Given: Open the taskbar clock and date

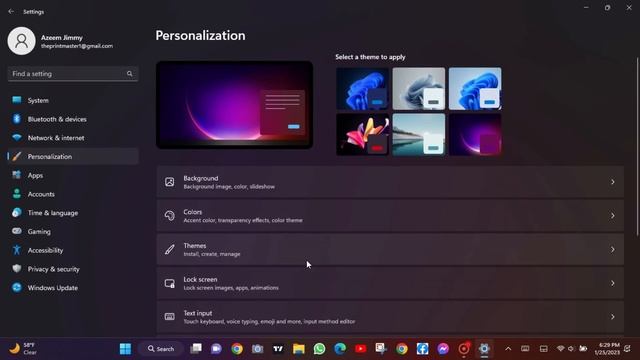Looking at the screenshot, I should coord(607,349).
